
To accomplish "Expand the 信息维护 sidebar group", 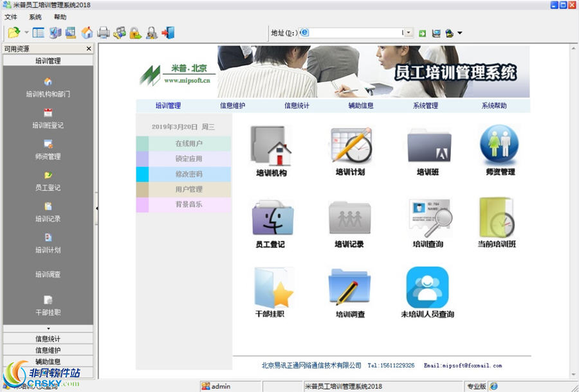I will coord(48,350).
